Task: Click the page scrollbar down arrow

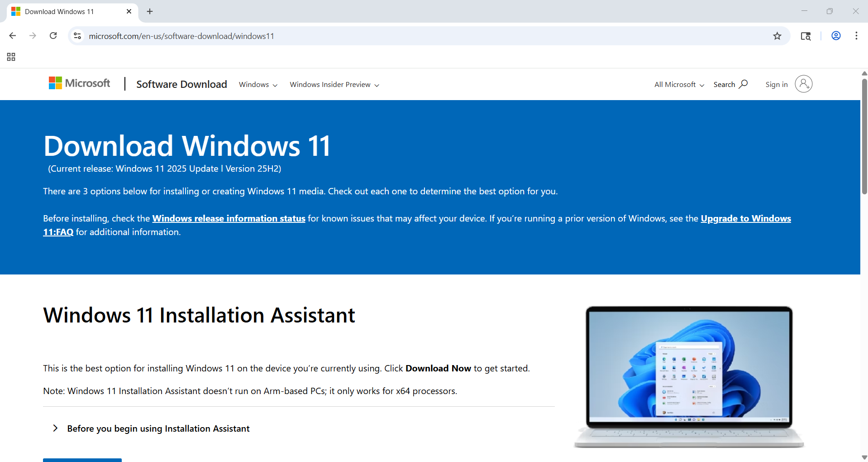Action: pos(864,457)
